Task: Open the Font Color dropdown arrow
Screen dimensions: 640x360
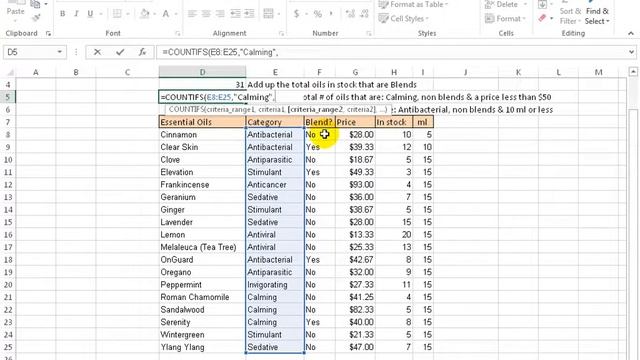Action: coord(175,14)
